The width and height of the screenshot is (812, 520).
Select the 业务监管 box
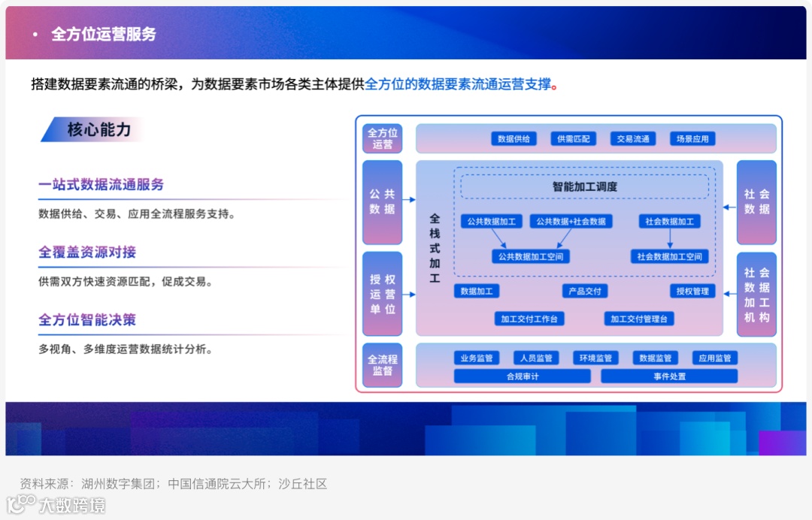[477, 358]
